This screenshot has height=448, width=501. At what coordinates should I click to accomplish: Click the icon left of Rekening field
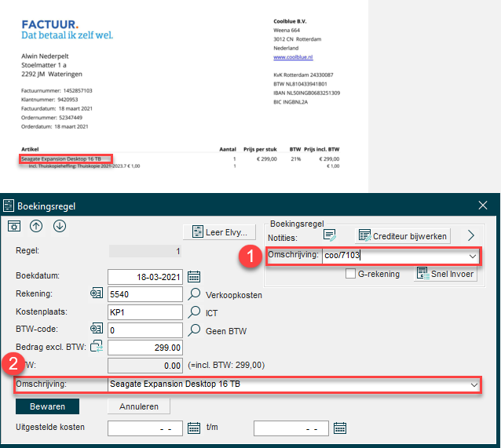pyautogui.click(x=97, y=293)
